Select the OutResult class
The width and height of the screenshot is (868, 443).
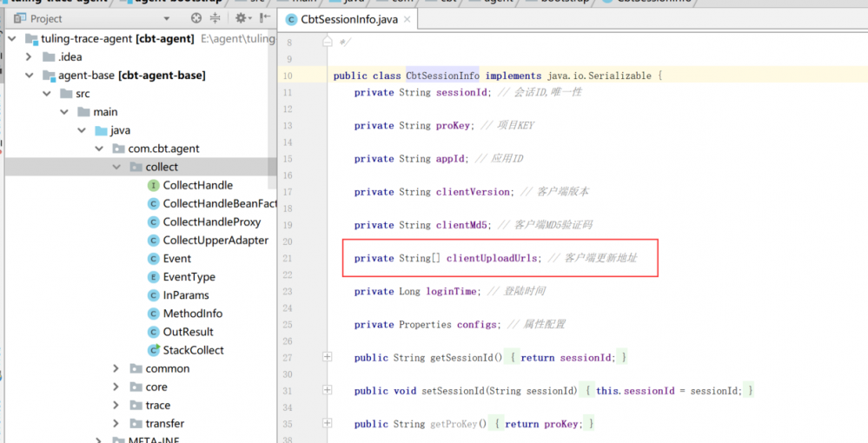coord(188,331)
